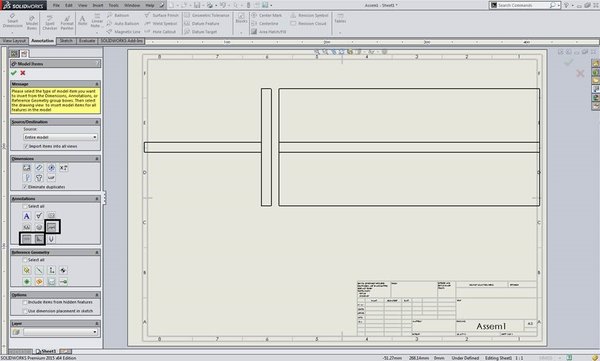
Task: Insert a Balloon annotation
Action: coord(118,15)
